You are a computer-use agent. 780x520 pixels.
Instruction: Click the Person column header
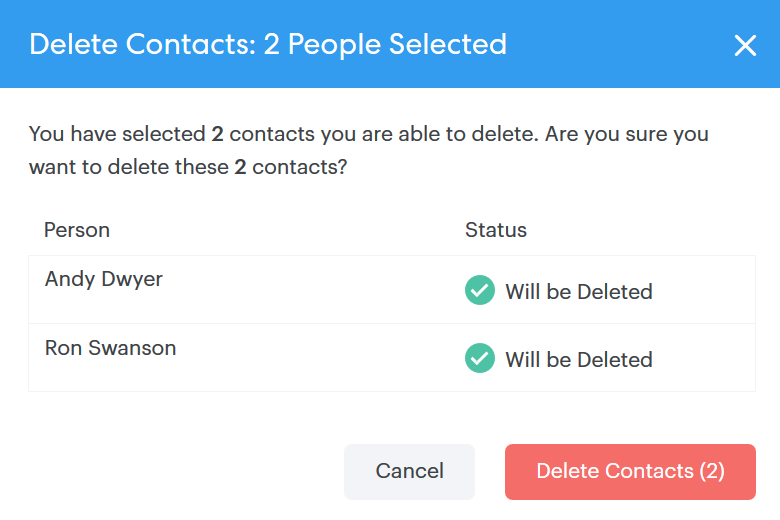(x=77, y=230)
